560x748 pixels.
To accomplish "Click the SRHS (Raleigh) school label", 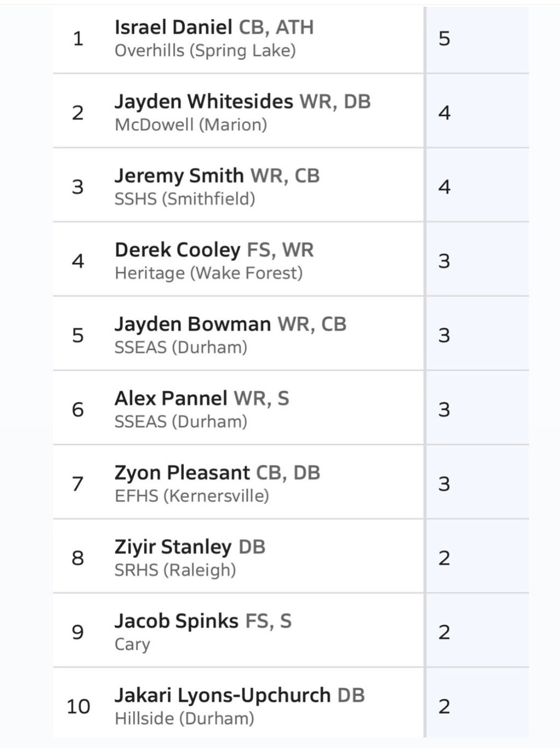I will click(x=175, y=570).
